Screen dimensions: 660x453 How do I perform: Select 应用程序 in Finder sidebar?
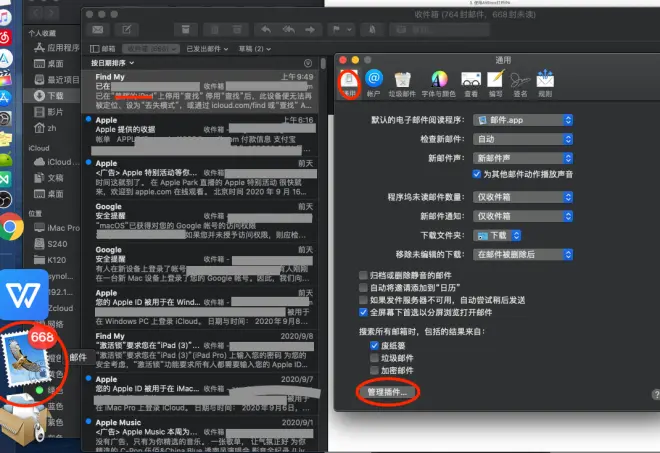click(56, 48)
